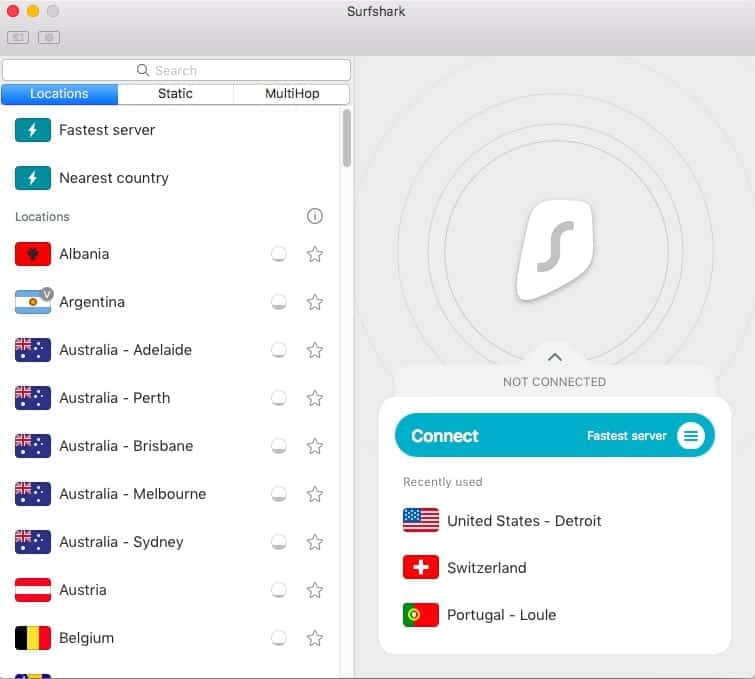
Task: Select Argentina text in locations list
Action: pyautogui.click(x=92, y=302)
